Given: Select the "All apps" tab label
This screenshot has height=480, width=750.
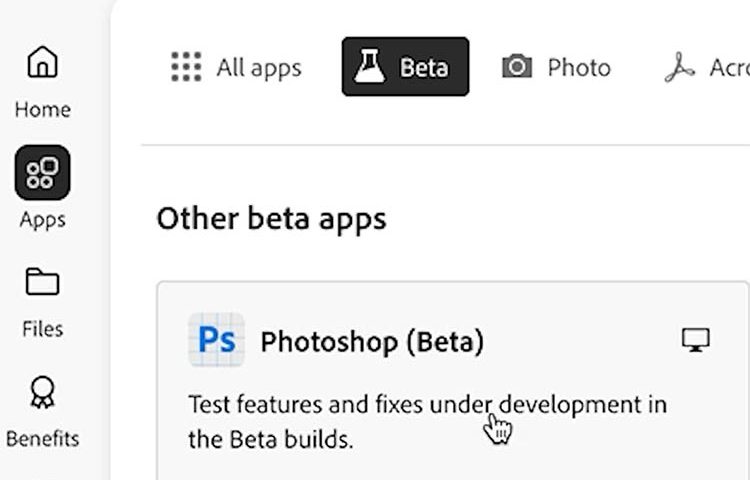Looking at the screenshot, I should click(x=259, y=68).
